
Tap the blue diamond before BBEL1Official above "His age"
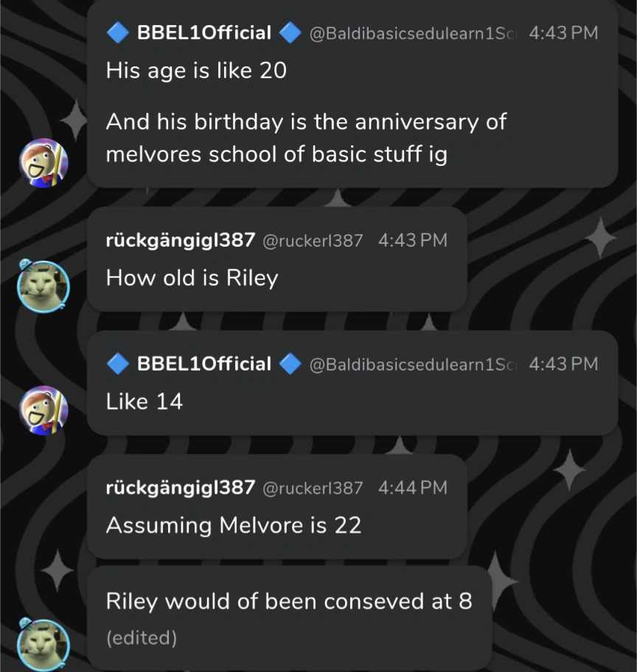(118, 32)
